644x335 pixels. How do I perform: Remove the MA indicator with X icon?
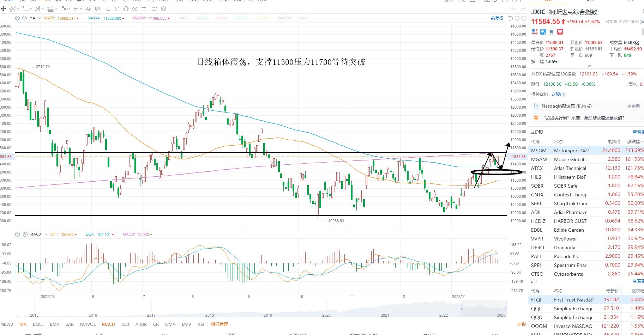point(24,18)
